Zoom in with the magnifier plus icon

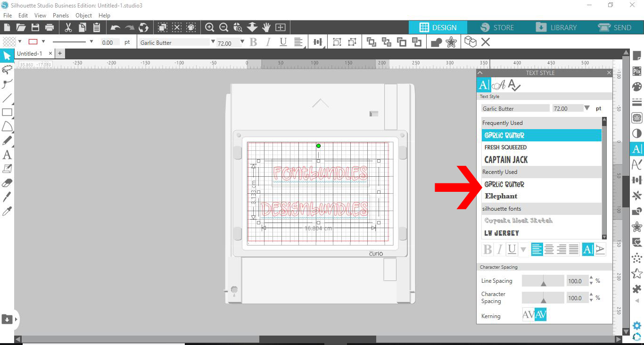click(210, 27)
